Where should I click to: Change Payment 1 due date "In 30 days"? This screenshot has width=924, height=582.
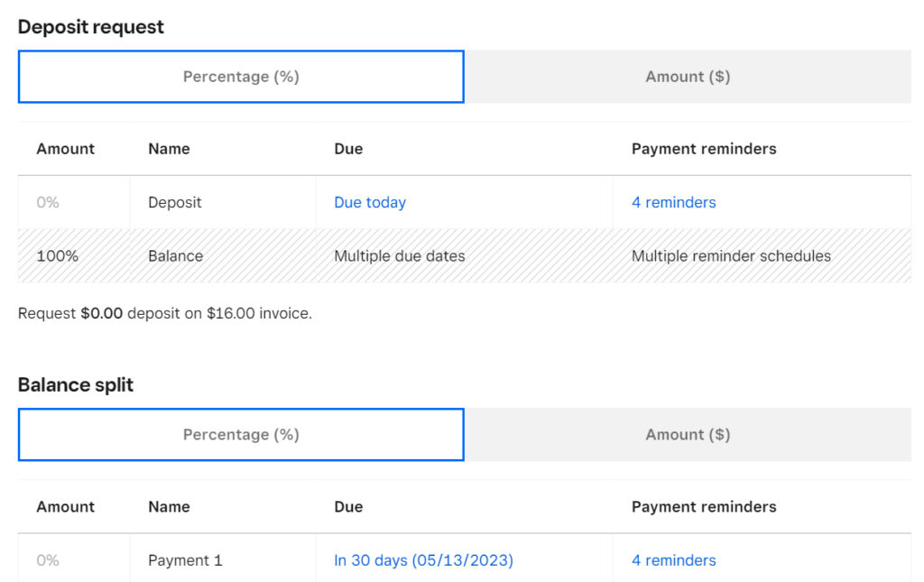(x=424, y=560)
